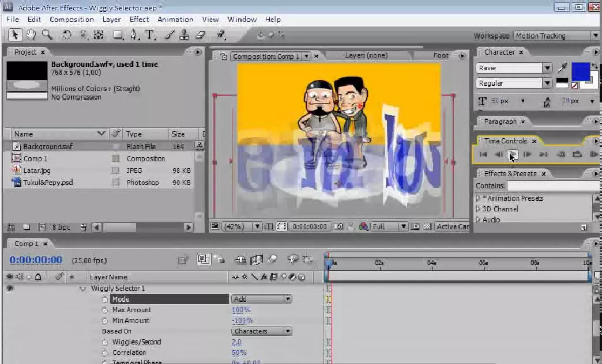
Task: Select the Brush tool
Action: [x=170, y=35]
